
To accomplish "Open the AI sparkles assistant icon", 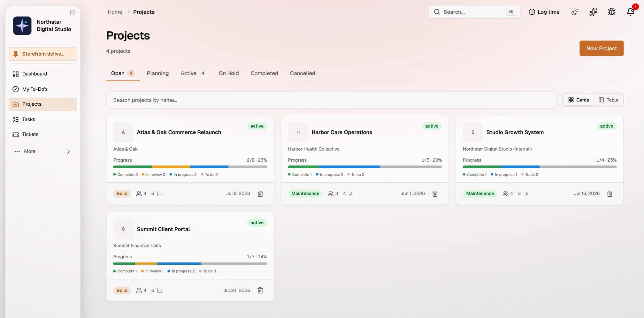I will point(593,12).
